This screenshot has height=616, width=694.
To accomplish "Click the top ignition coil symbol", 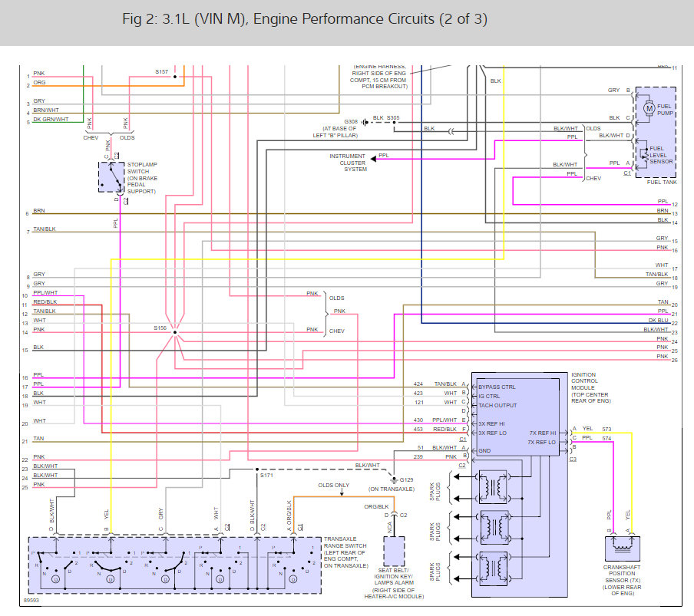I will point(493,487).
